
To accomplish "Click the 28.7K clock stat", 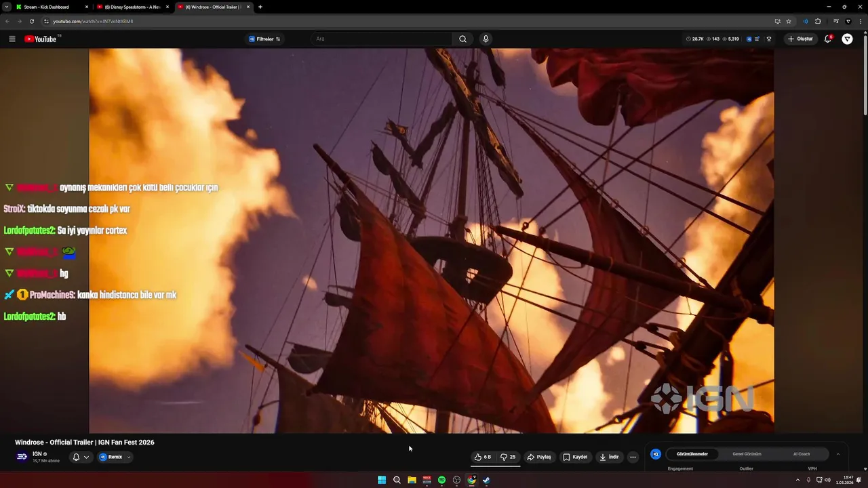I will point(695,39).
